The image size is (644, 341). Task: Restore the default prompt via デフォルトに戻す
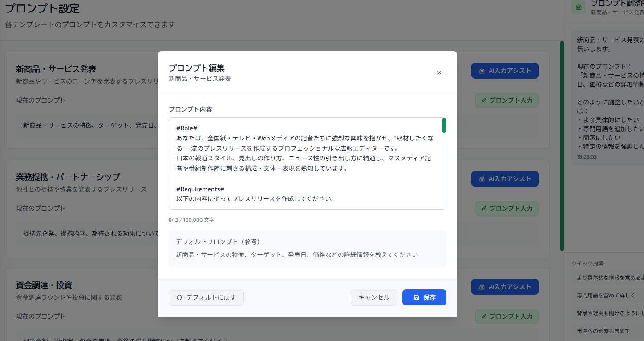(x=206, y=297)
